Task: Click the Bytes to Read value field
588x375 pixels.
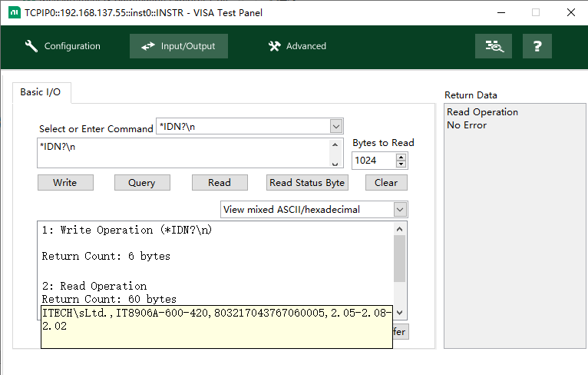Action: [374, 161]
